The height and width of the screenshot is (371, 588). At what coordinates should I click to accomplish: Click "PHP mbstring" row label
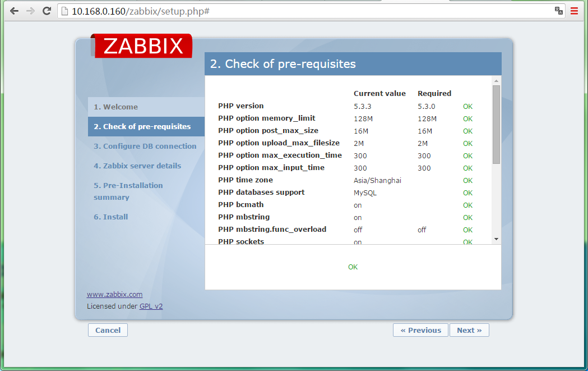(x=244, y=217)
